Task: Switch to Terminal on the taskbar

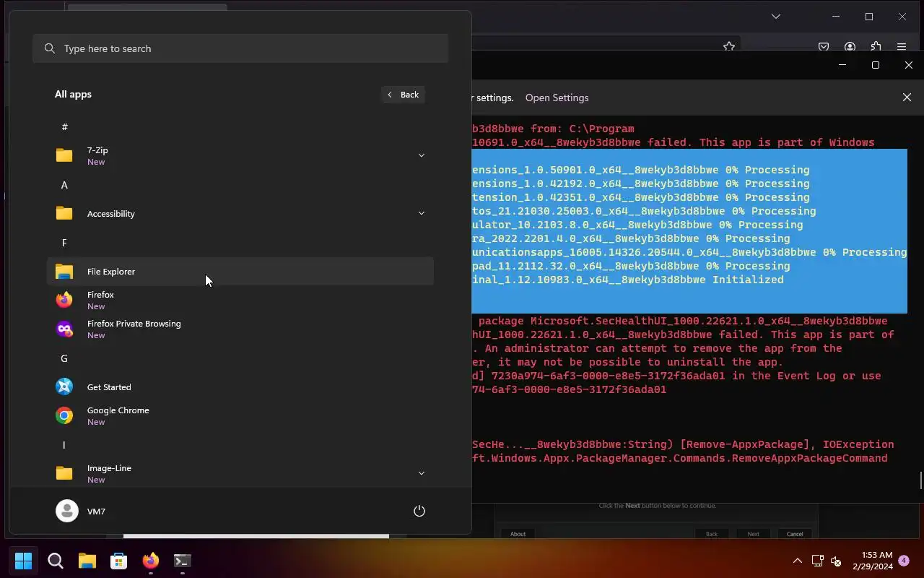Action: [x=182, y=561]
